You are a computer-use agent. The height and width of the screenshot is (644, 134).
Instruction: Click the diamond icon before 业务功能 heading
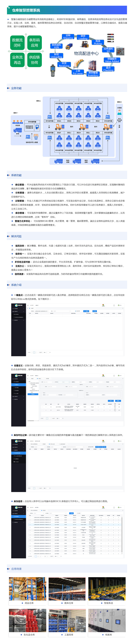9,88
